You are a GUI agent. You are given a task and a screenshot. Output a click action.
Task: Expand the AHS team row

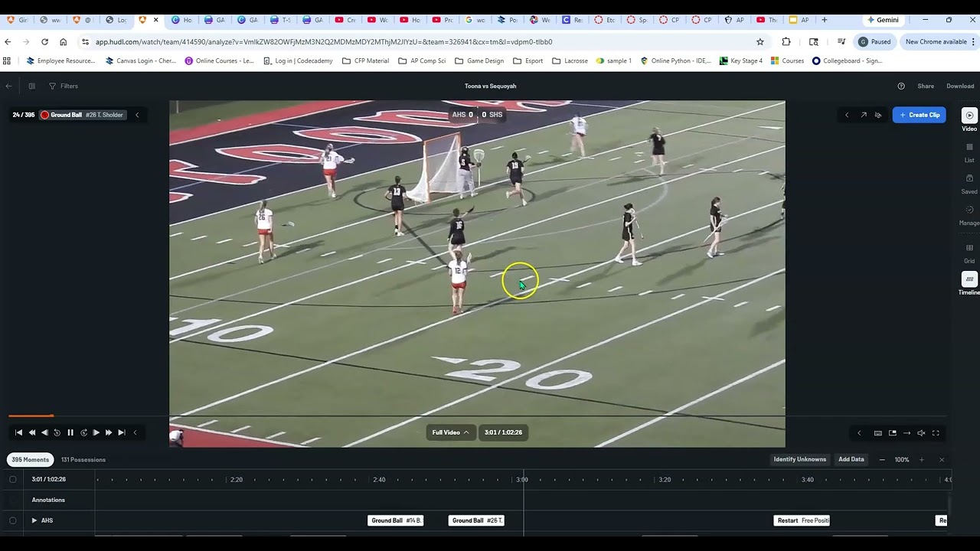click(34, 520)
